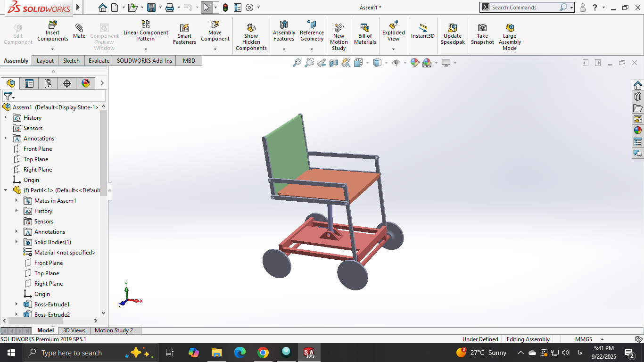The image size is (644, 362).
Task: Open File Explorer from taskbar
Action: pos(217,353)
